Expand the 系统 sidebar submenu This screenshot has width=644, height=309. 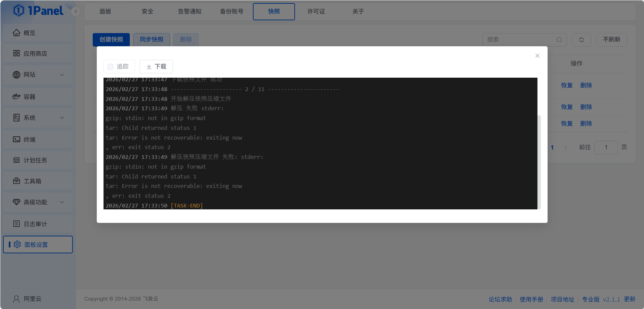click(62, 118)
